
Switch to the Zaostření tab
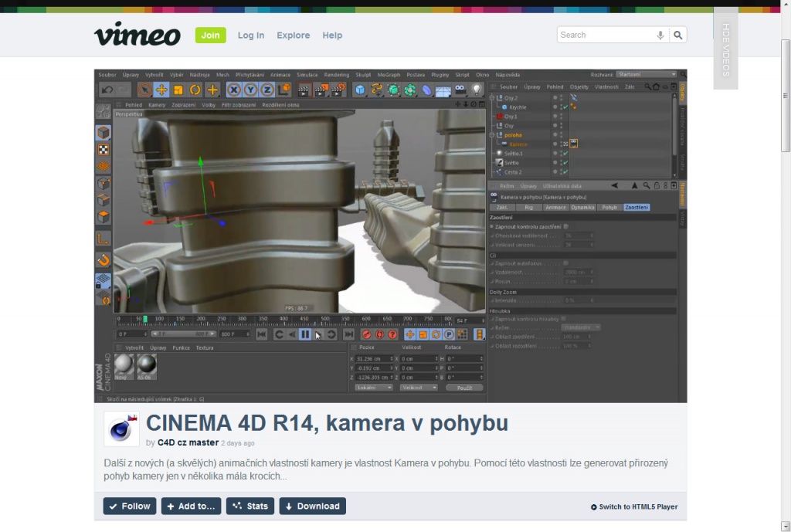637,207
